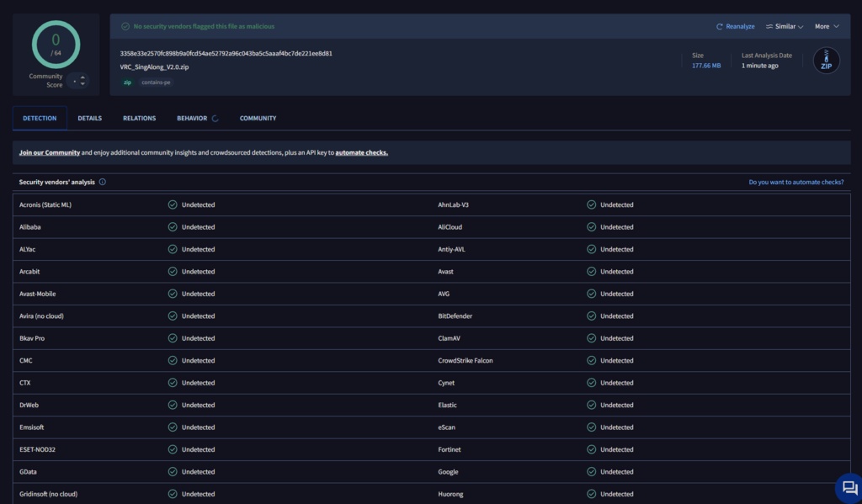Click the eScan vendor name

click(446, 427)
